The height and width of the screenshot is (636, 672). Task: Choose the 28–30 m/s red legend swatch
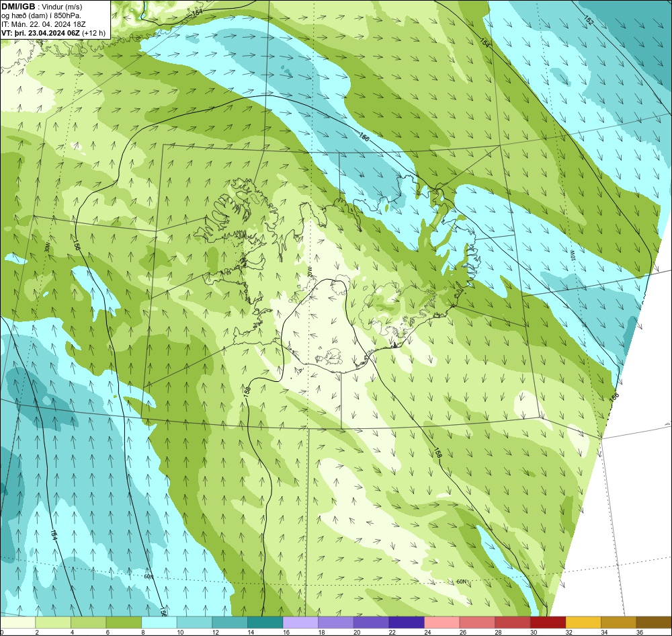point(513,623)
